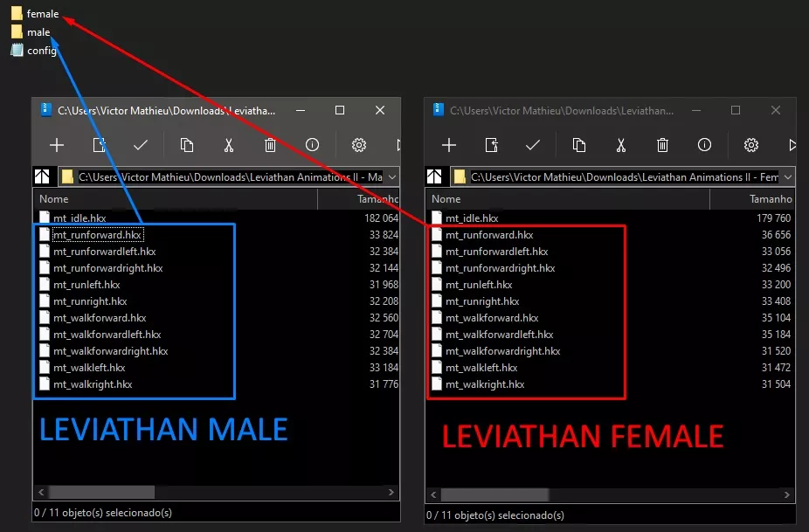Click the Up folder icon in left window

click(x=42, y=177)
